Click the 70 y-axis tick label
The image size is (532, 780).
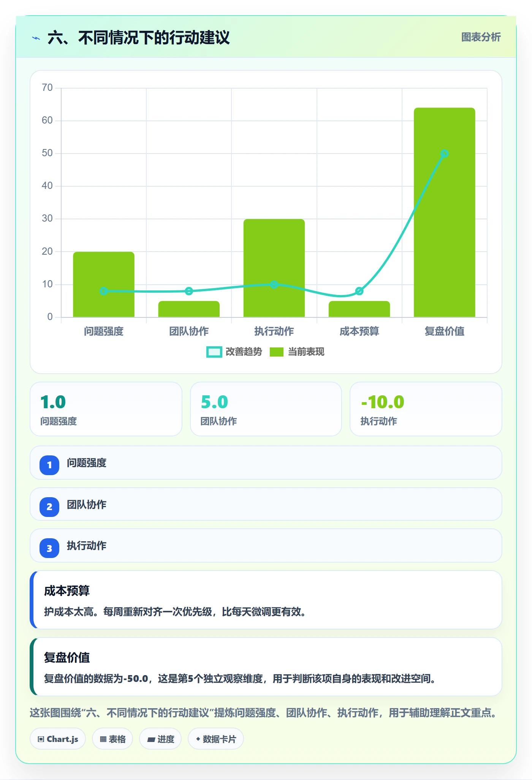click(x=47, y=88)
